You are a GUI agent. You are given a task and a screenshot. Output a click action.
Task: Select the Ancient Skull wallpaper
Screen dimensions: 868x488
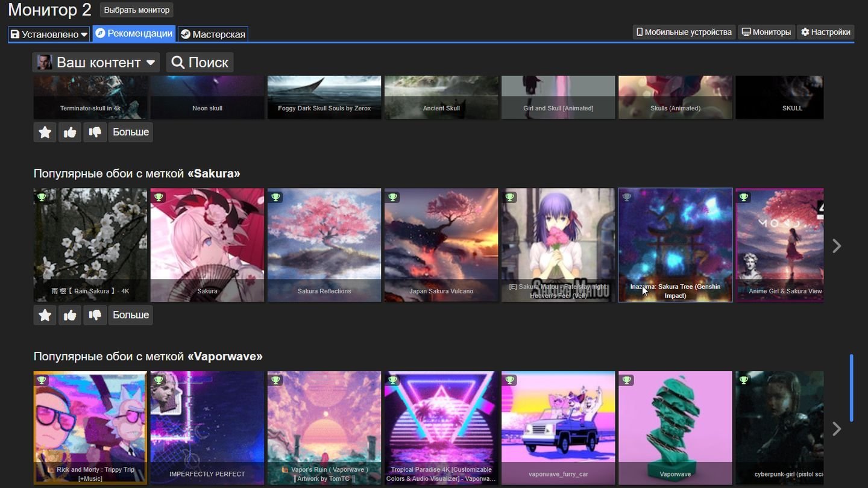(441, 97)
